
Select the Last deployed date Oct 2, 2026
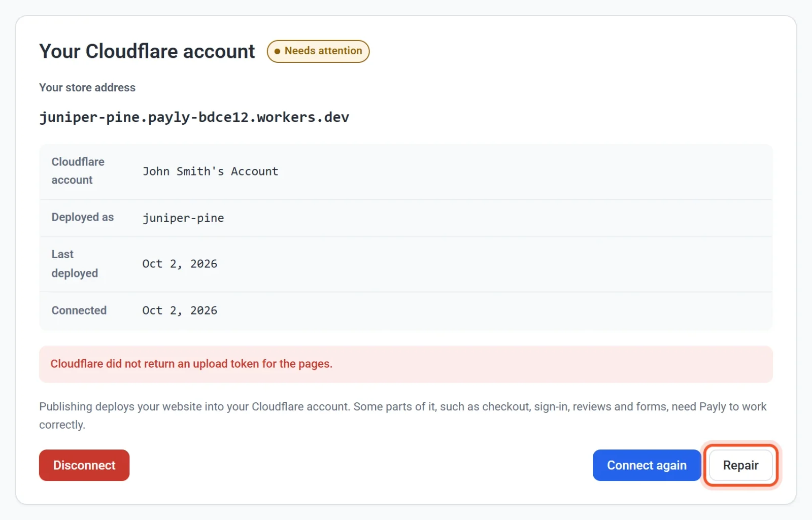tap(180, 264)
